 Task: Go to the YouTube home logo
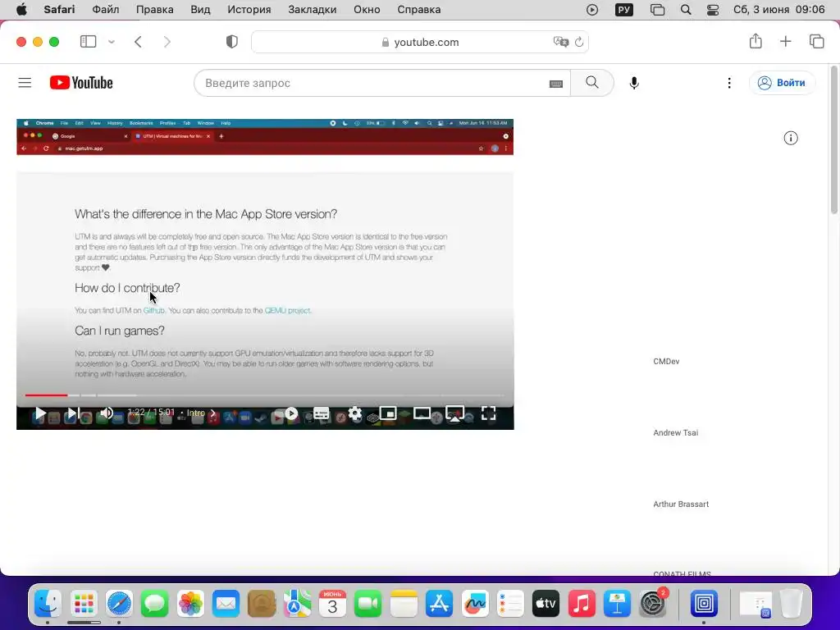(81, 83)
